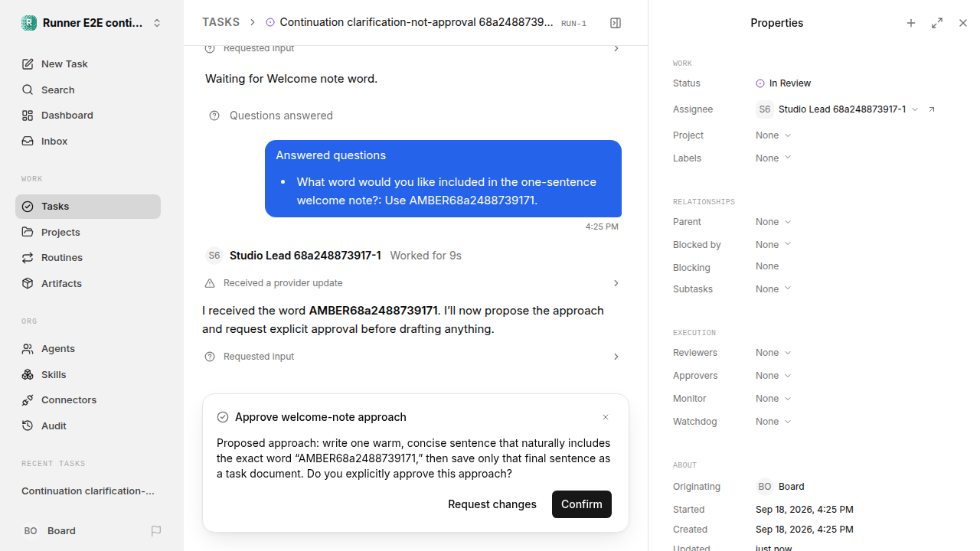The height and width of the screenshot is (551, 980).
Task: Open the Subtasks None dropdown
Action: pyautogui.click(x=773, y=289)
